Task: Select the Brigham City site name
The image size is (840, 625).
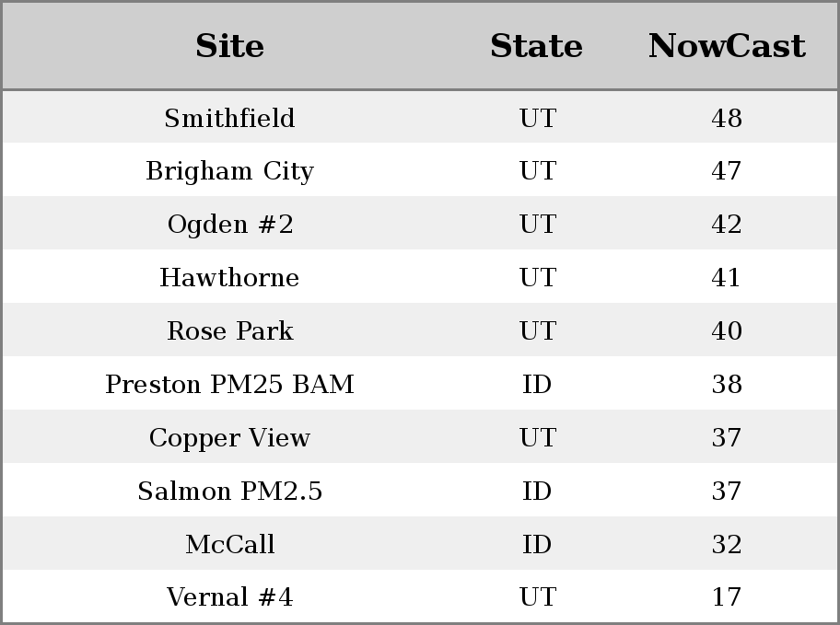Action: click(x=229, y=171)
